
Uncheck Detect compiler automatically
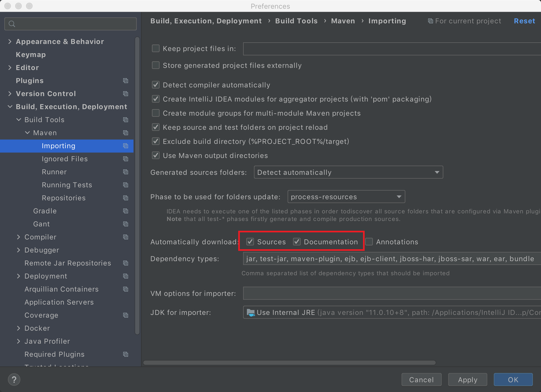pyautogui.click(x=156, y=85)
